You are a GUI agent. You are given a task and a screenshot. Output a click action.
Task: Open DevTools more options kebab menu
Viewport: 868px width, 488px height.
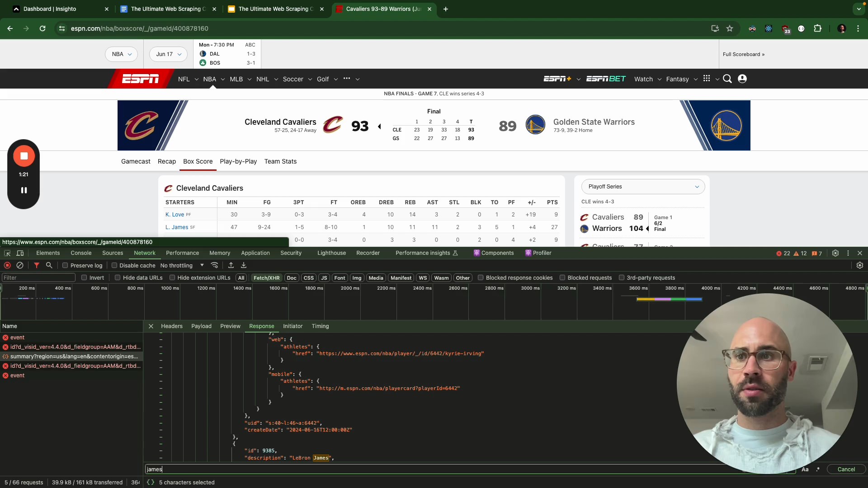[848, 253]
